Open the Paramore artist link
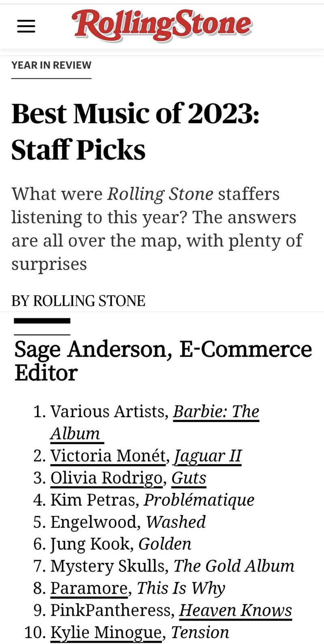The height and width of the screenshot is (644, 324). click(x=89, y=588)
